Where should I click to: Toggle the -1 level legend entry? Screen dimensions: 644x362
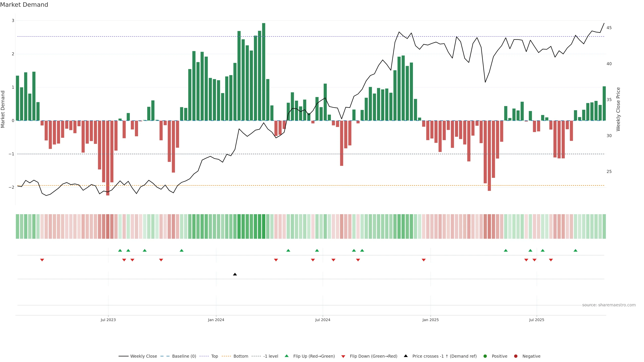pyautogui.click(x=271, y=356)
